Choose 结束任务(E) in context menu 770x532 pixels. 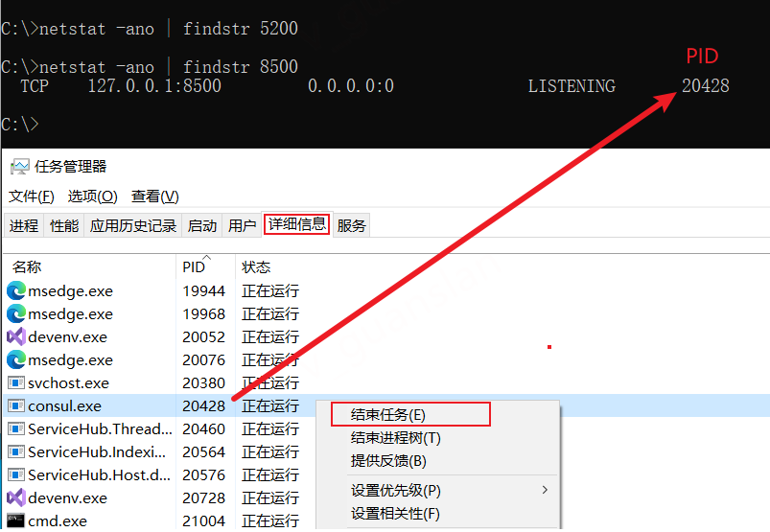click(x=410, y=415)
